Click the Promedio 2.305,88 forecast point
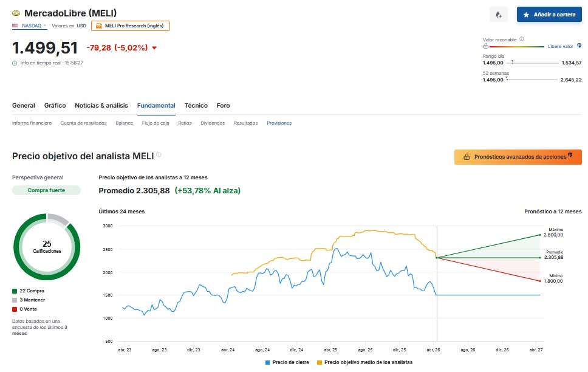The height and width of the screenshot is (372, 588). tap(540, 258)
